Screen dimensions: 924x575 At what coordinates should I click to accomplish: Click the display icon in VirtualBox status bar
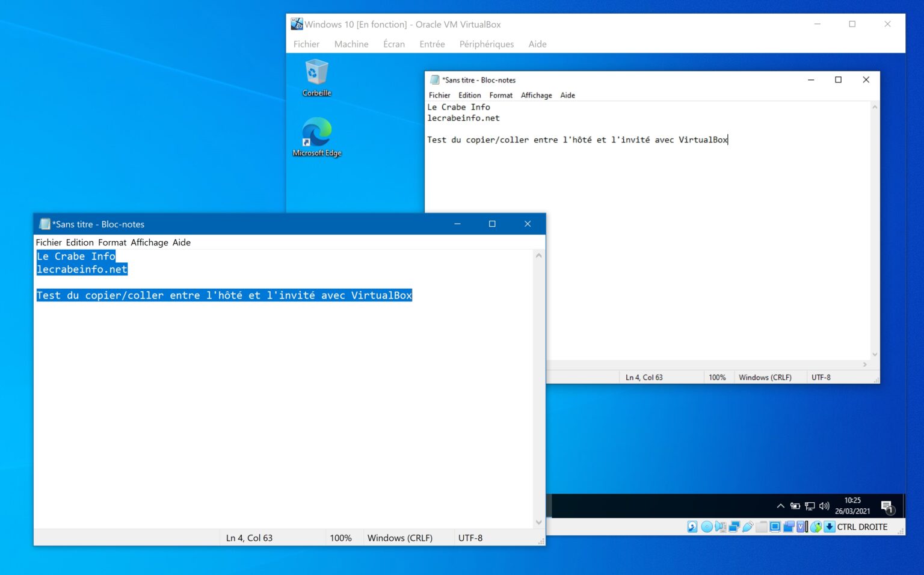point(775,526)
